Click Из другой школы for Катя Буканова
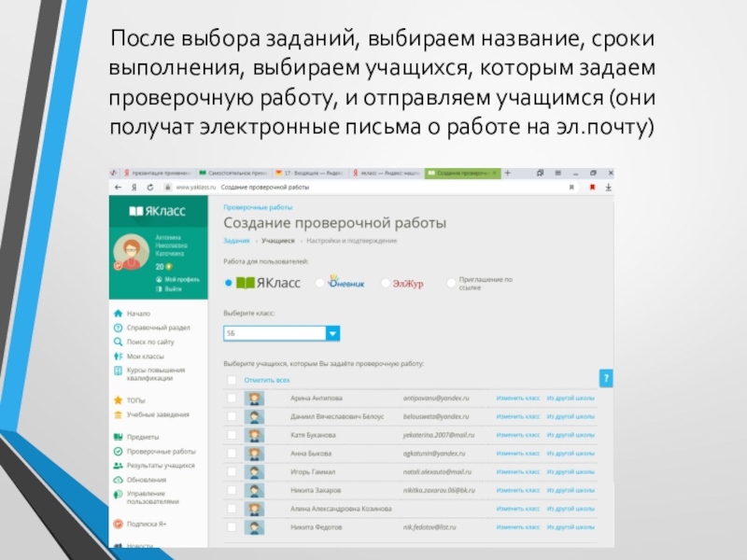 coord(571,435)
